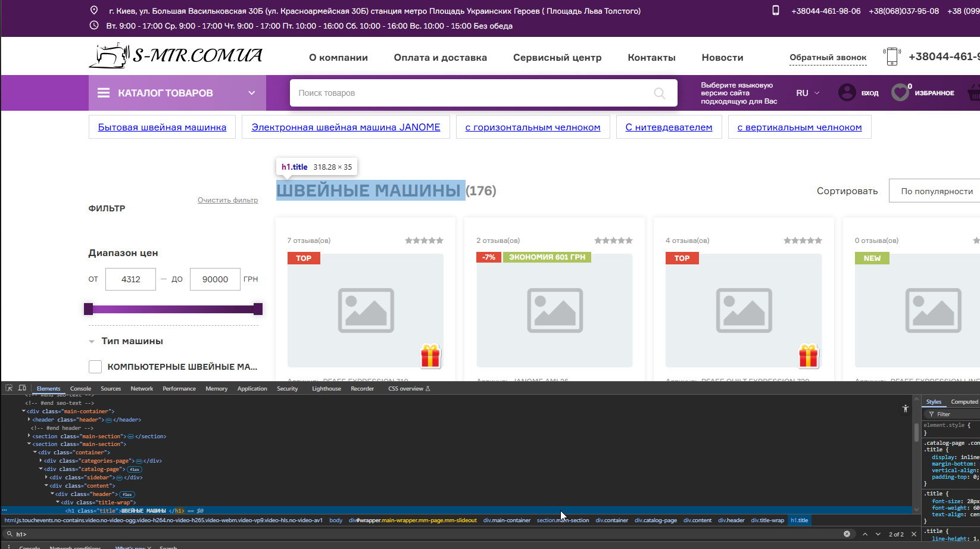This screenshot has height=549, width=980.
Task: Open the Контакты page
Action: point(651,58)
